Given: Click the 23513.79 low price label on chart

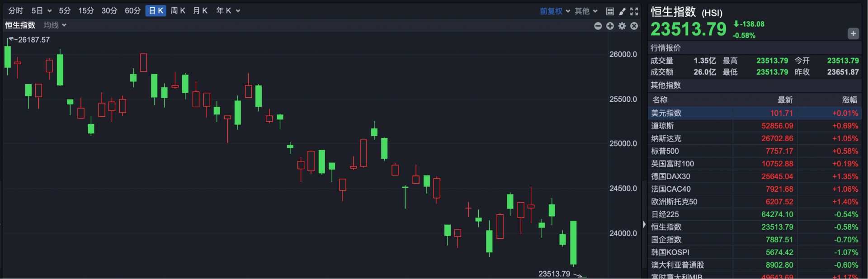Looking at the screenshot, I should pyautogui.click(x=554, y=274).
